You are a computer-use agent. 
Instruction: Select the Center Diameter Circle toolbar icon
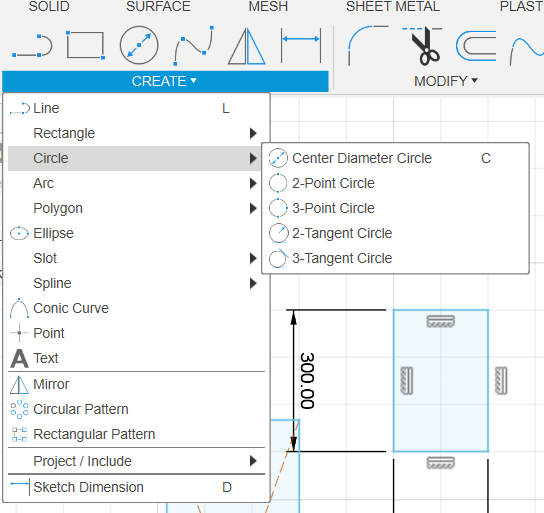pyautogui.click(x=139, y=45)
